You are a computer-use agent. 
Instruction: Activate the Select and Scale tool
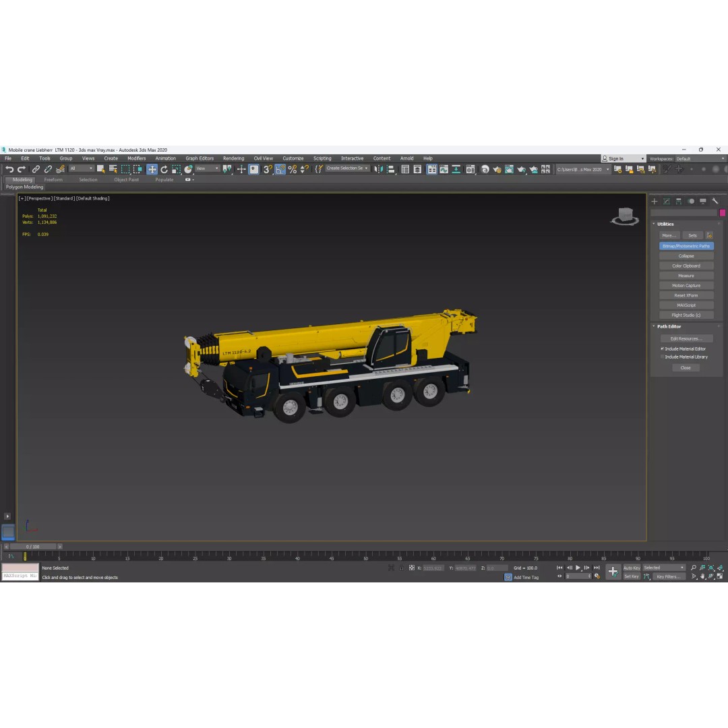(176, 169)
